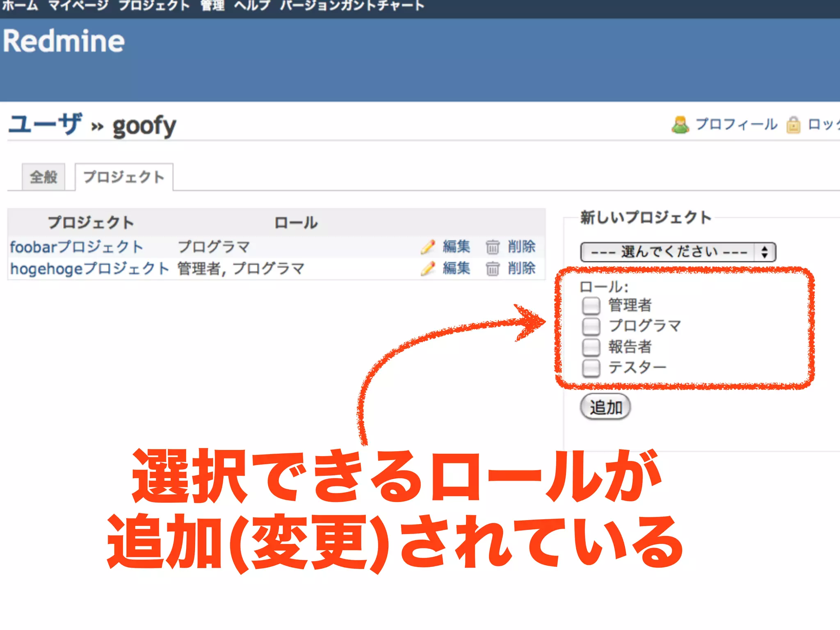Click the lock padlock icon
Image resolution: width=840 pixels, height=630 pixels.
[x=793, y=125]
